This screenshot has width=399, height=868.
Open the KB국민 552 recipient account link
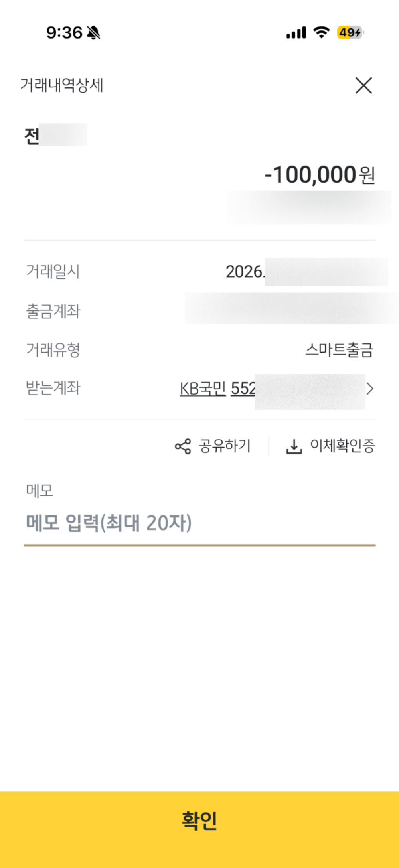(x=217, y=389)
